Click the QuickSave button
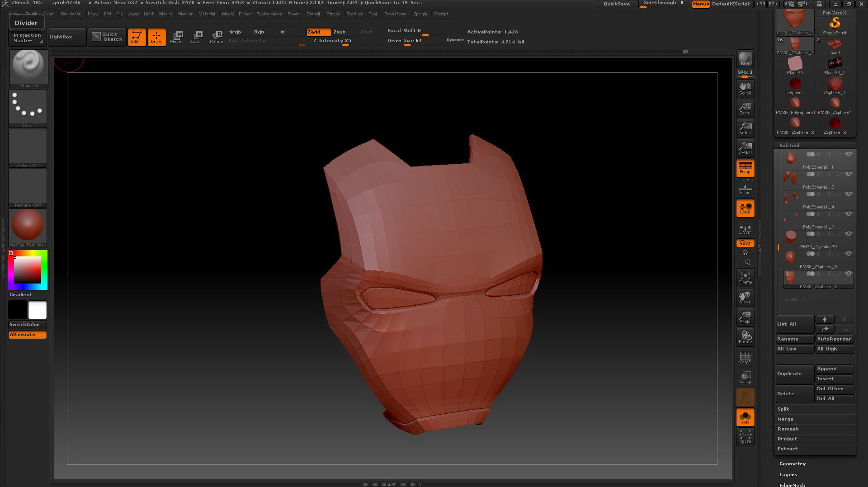The width and height of the screenshot is (868, 487). pos(617,4)
